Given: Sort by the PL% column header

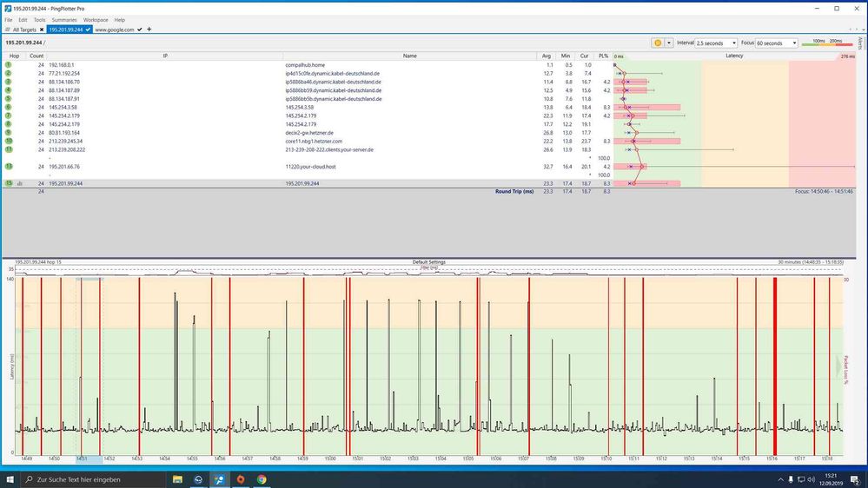Looking at the screenshot, I should [x=603, y=56].
